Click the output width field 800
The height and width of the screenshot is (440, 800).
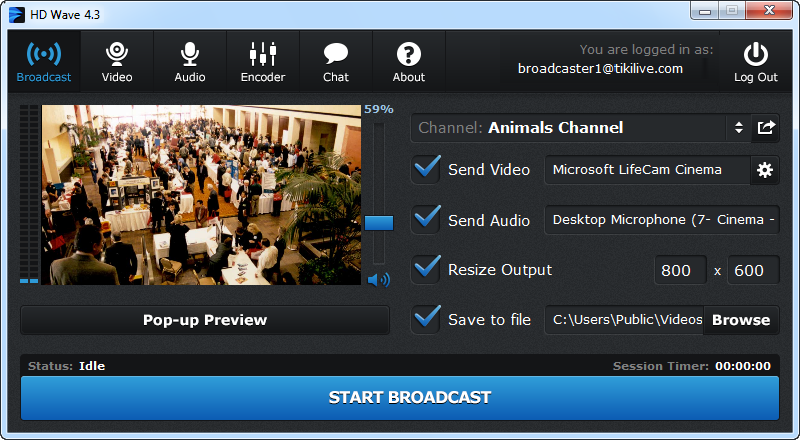[681, 270]
